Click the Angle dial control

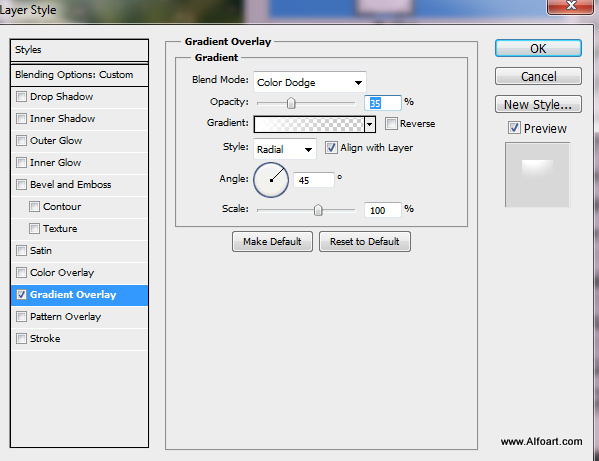271,180
